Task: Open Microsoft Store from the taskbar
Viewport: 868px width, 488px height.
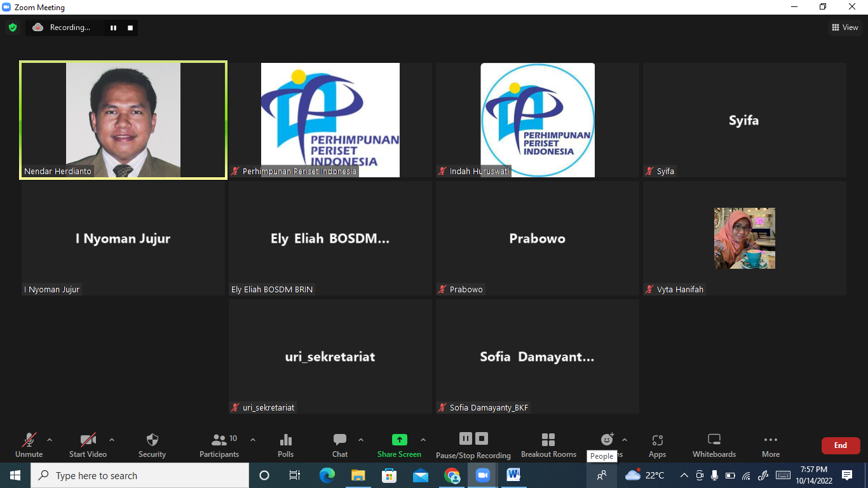Action: 390,475
